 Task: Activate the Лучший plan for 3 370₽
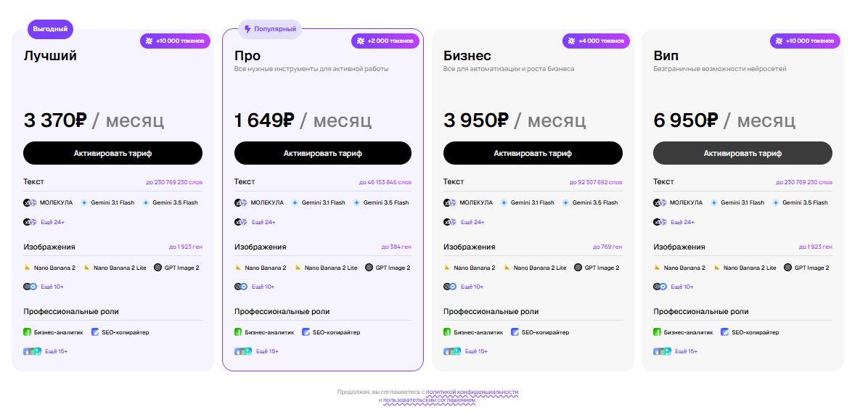[x=113, y=153]
